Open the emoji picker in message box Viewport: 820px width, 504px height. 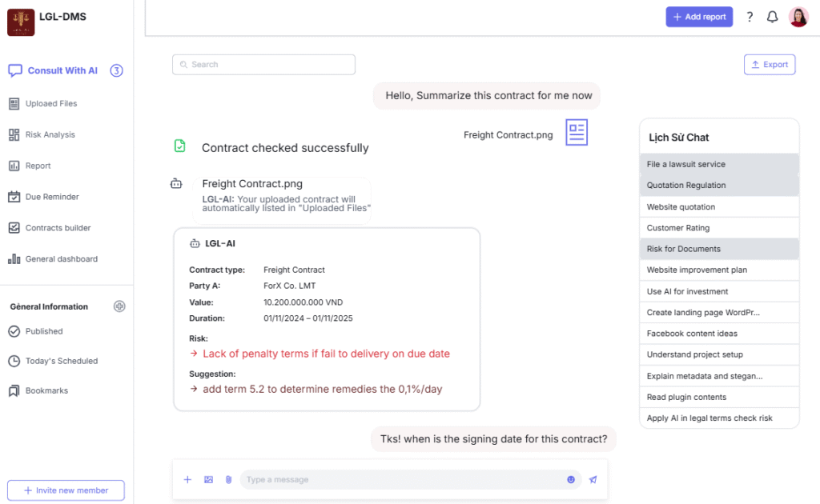click(x=571, y=480)
